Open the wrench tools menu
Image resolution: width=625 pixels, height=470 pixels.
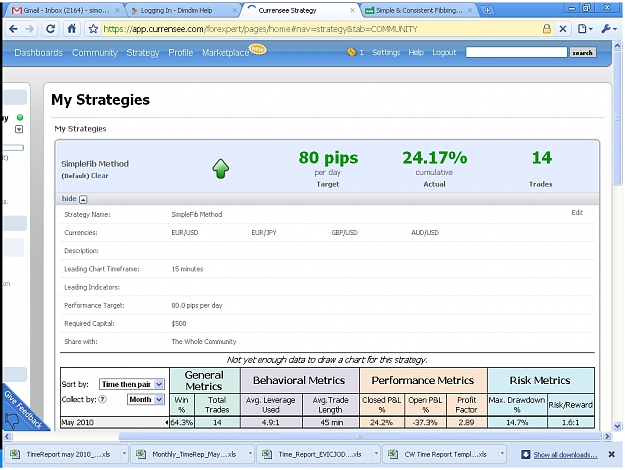point(609,29)
